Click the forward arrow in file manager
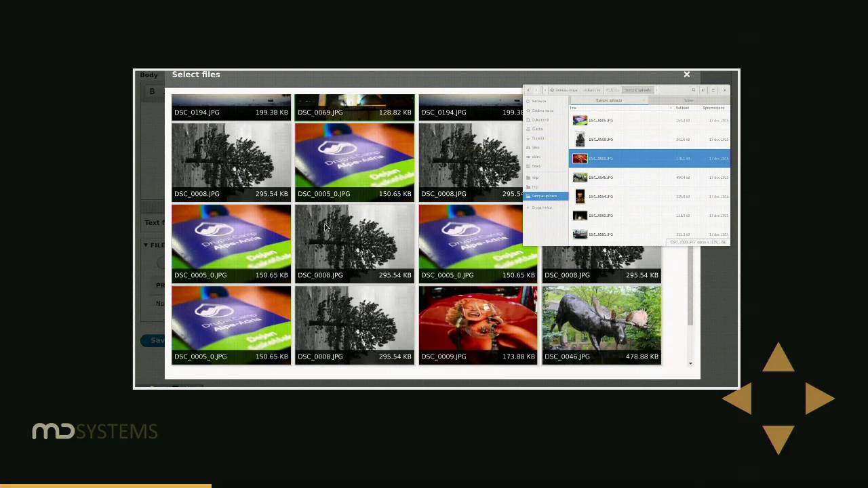The width and height of the screenshot is (868, 488). (536, 90)
